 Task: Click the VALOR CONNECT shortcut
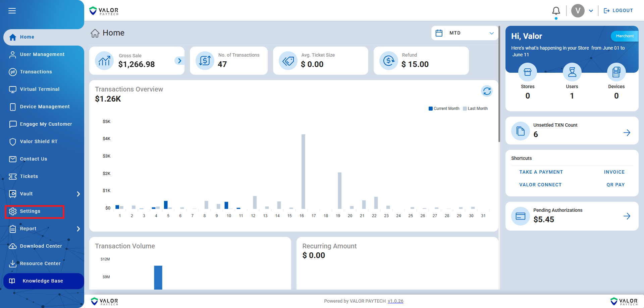540,185
